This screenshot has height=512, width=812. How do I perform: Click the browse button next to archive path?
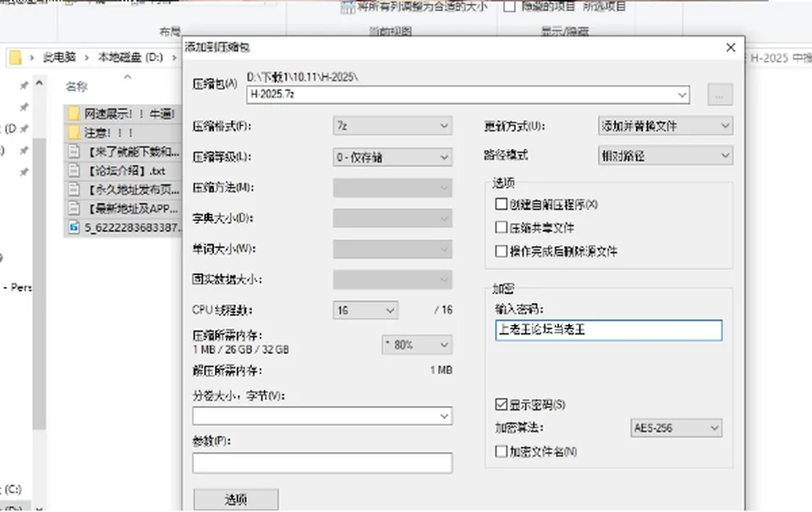pyautogui.click(x=720, y=95)
